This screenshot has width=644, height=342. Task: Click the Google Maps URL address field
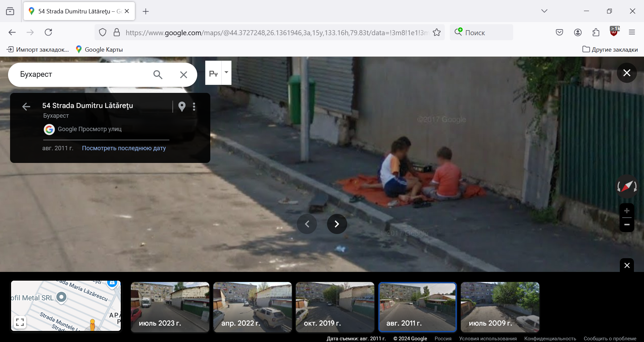click(x=277, y=33)
